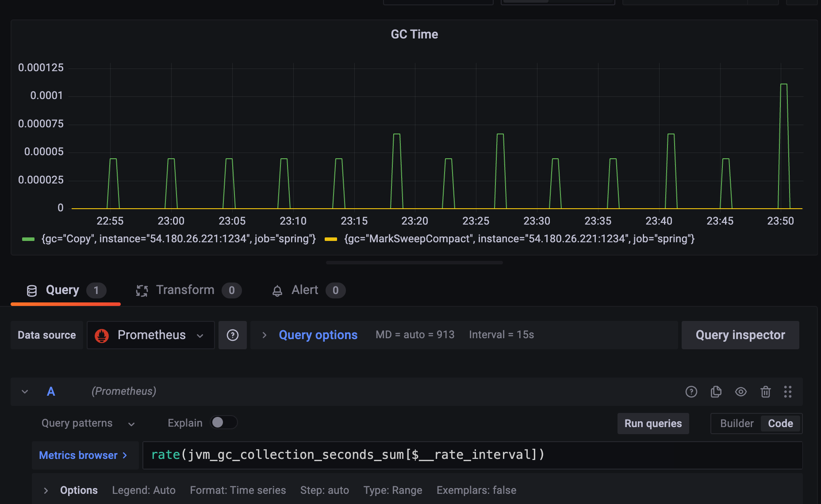The height and width of the screenshot is (504, 821).
Task: Toggle the Explain switch
Action: point(224,423)
